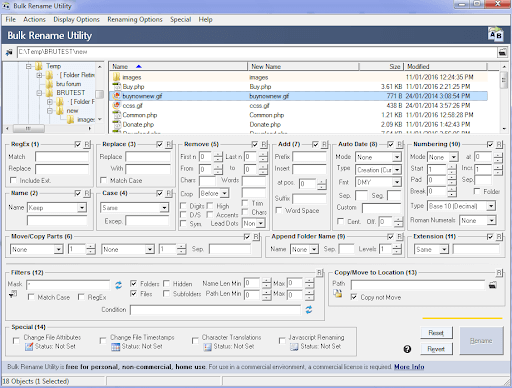Tick the Change File Attributes checkbox

coord(16,341)
